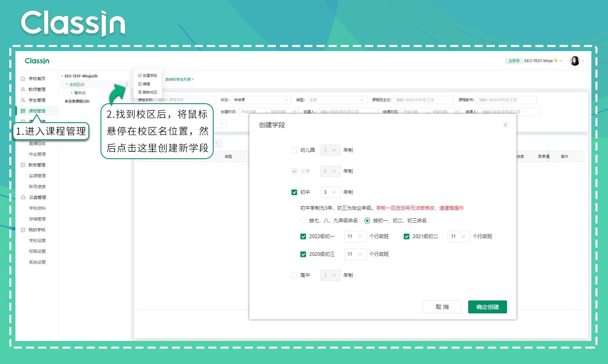Uncheck the 初中 checkbox
The height and width of the screenshot is (364, 608).
[x=294, y=192]
